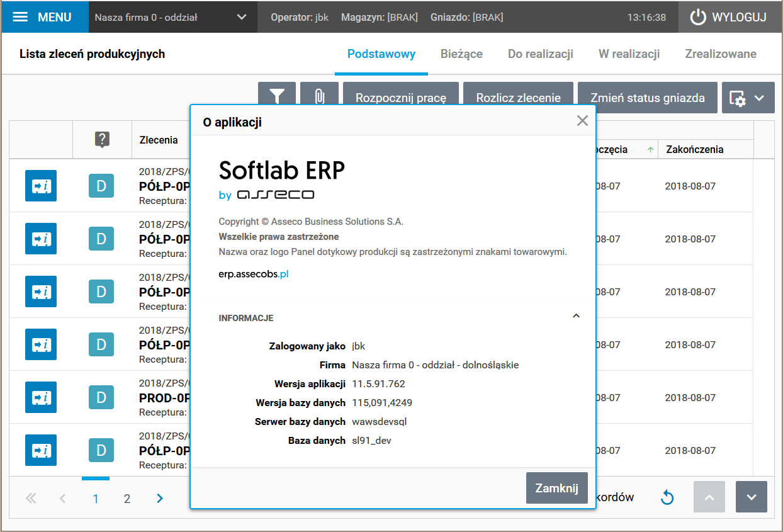Click the question mark column header icon
The image size is (783, 532).
[x=102, y=140]
